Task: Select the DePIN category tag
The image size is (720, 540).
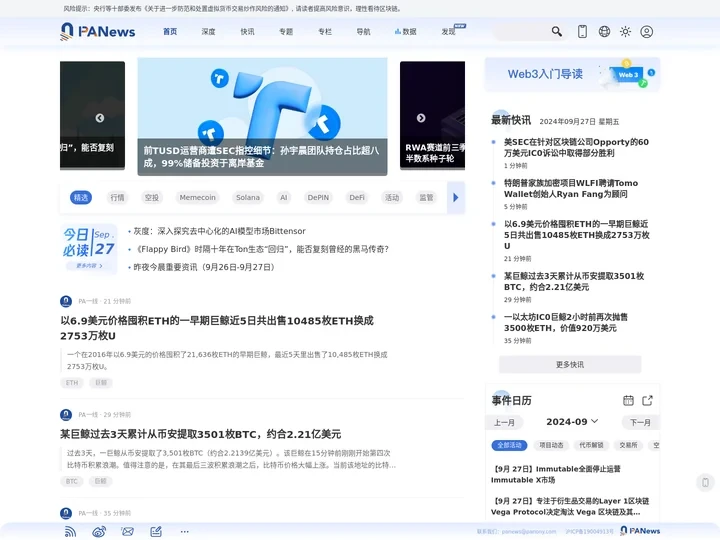Action: [x=318, y=197]
